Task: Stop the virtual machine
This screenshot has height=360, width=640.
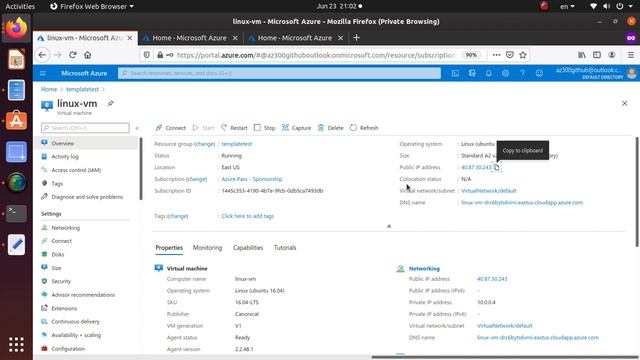Action: 264,128
